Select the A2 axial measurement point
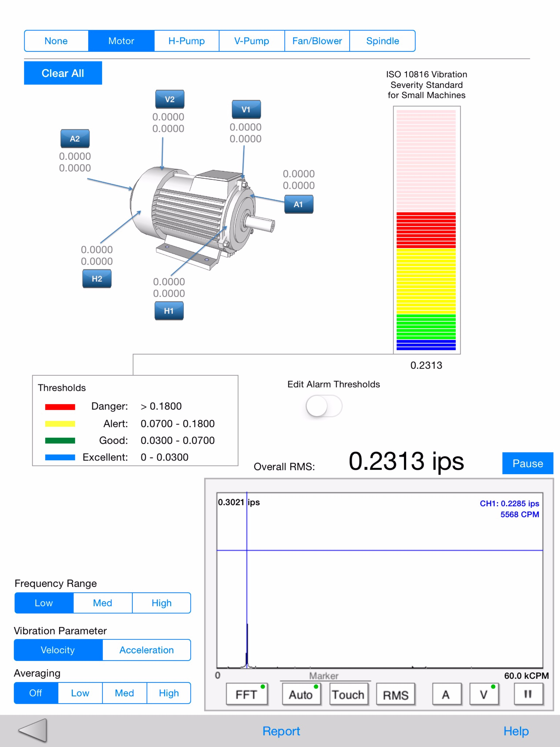This screenshot has width=560, height=747. coord(75,138)
